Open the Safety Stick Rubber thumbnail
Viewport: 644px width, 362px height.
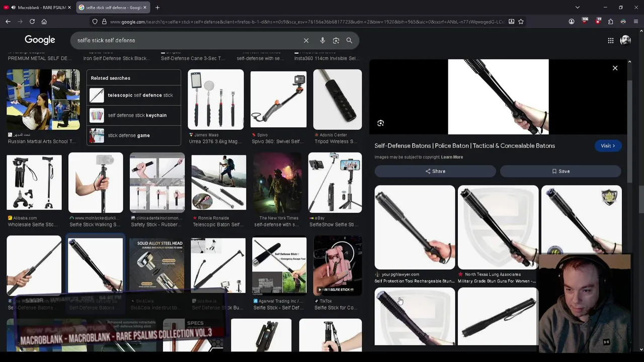click(157, 183)
